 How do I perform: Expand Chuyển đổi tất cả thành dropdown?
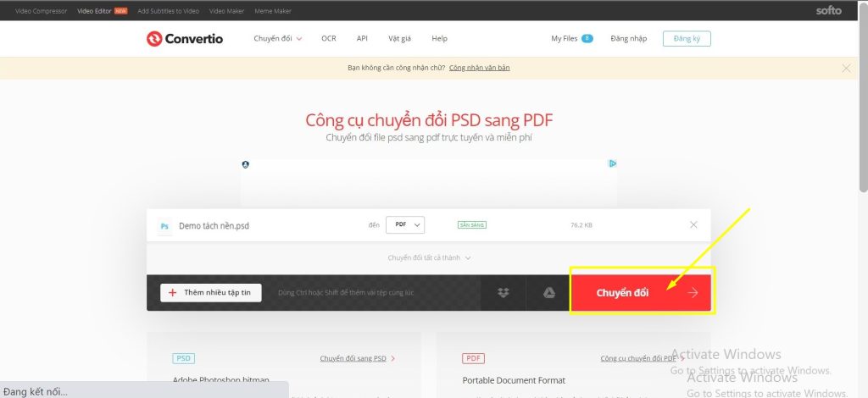[x=429, y=257]
